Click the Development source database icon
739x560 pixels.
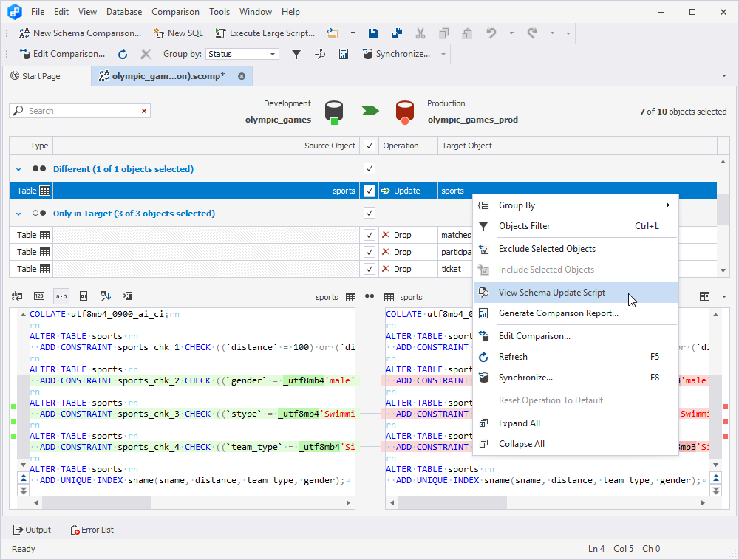[334, 112]
